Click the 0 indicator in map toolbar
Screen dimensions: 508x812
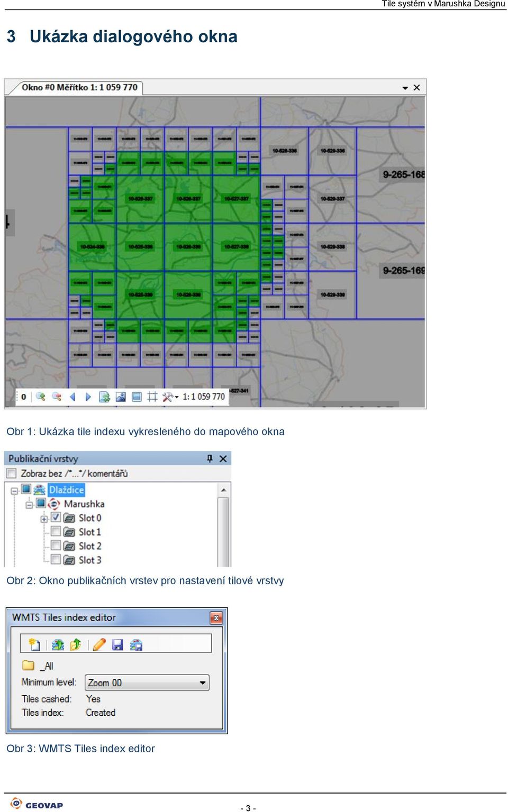23,396
